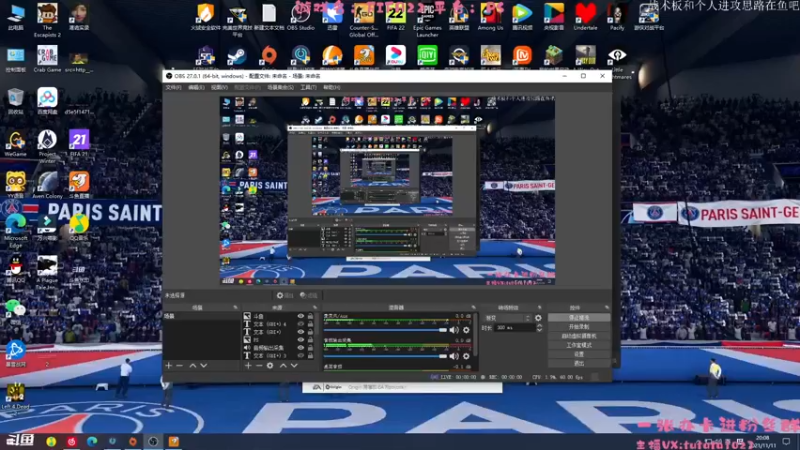The width and height of the screenshot is (800, 450).
Task: Click 启动虚拟摄像机 virtual camera button
Action: click(x=579, y=336)
